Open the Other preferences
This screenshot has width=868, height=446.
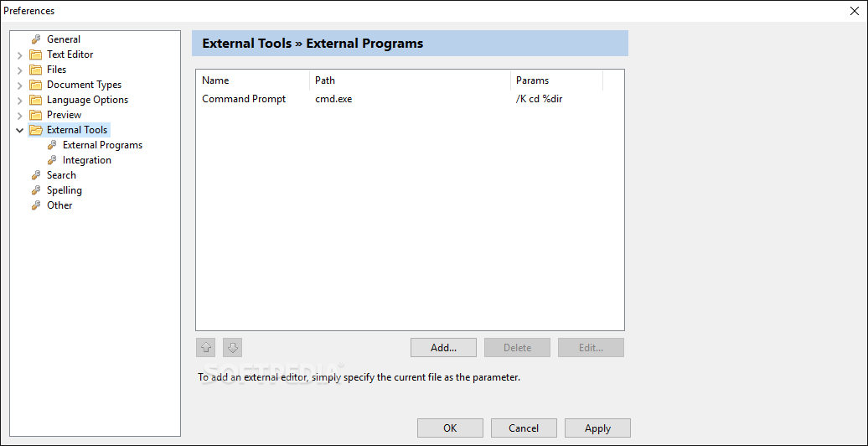tap(59, 205)
